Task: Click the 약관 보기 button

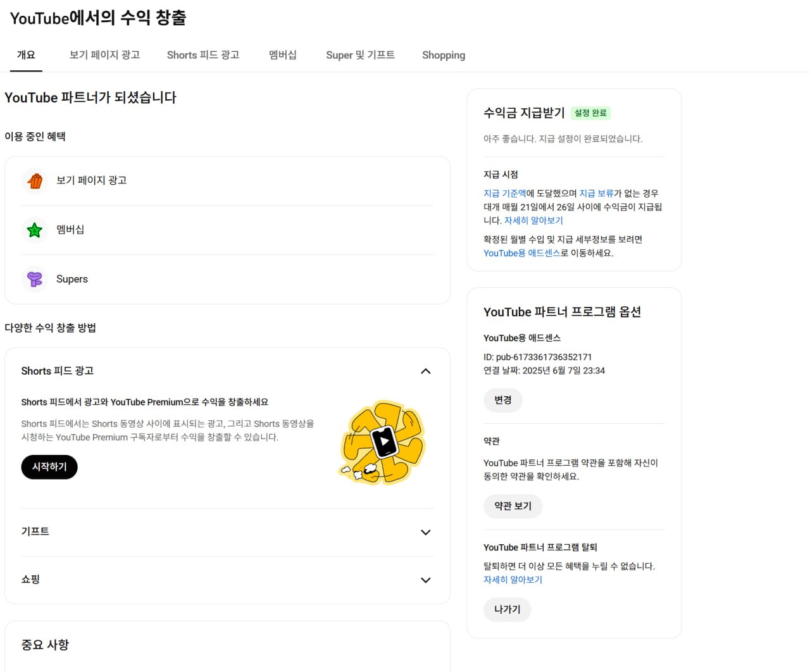Action: tap(513, 506)
